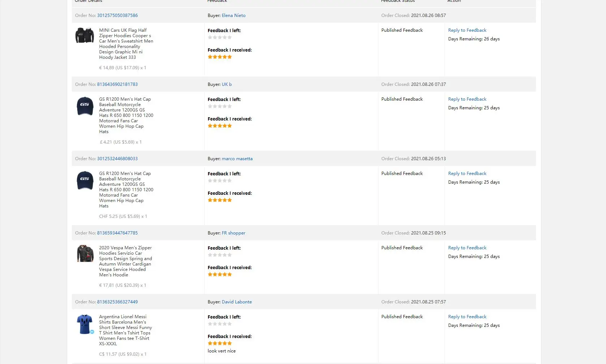Click the 'MINI Cars UK Flag Half Zipper Hoodies' title
Image resolution: width=606 pixels, height=364 pixels.
point(126,44)
